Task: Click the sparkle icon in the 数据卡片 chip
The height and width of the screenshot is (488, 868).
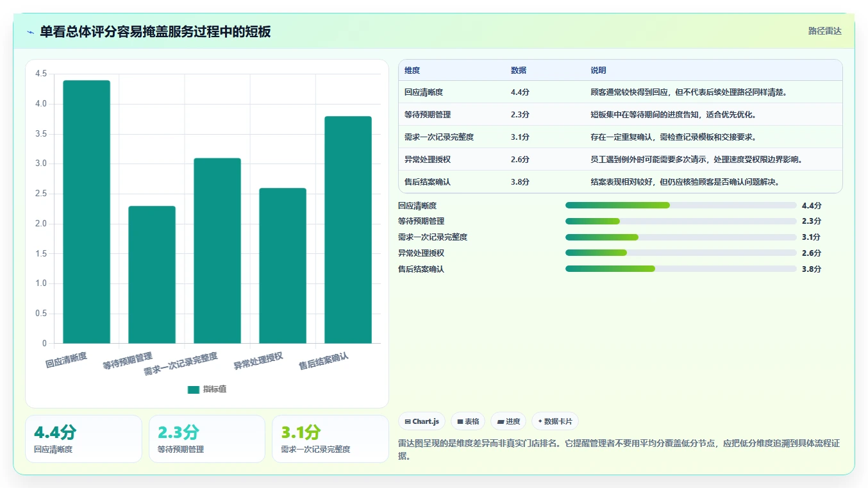Action: coord(540,421)
